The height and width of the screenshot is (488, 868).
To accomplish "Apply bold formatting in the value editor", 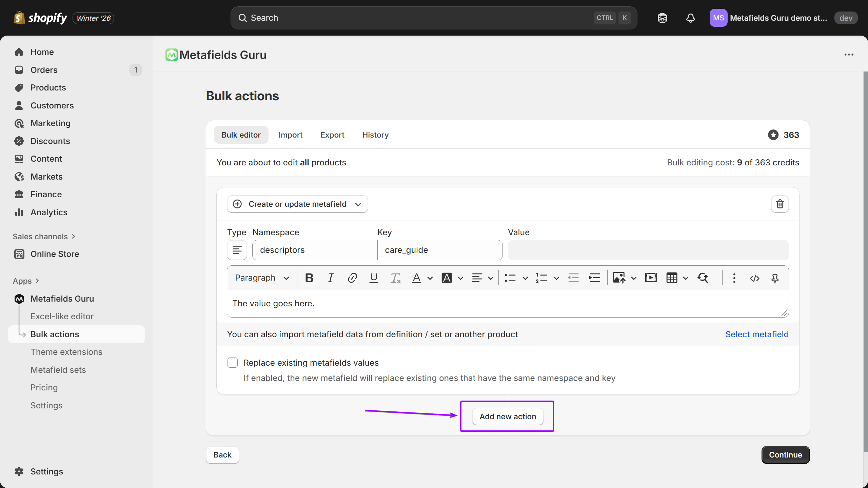I will pyautogui.click(x=309, y=278).
